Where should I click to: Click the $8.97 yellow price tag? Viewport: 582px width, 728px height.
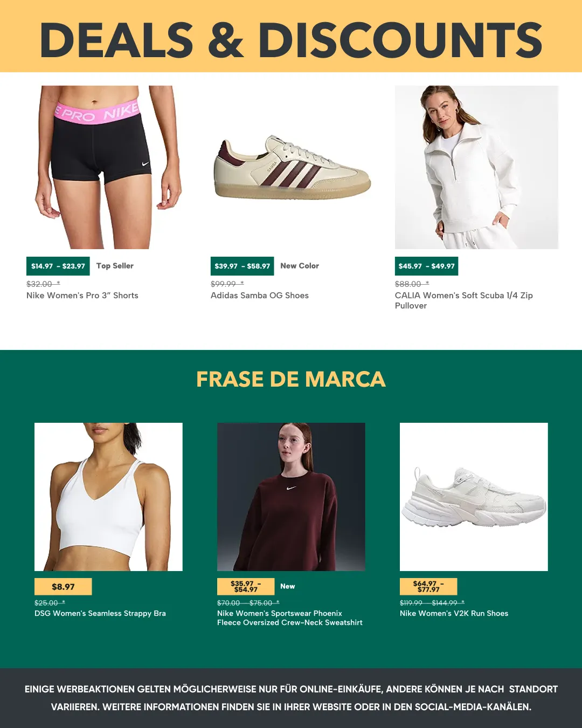coord(63,587)
